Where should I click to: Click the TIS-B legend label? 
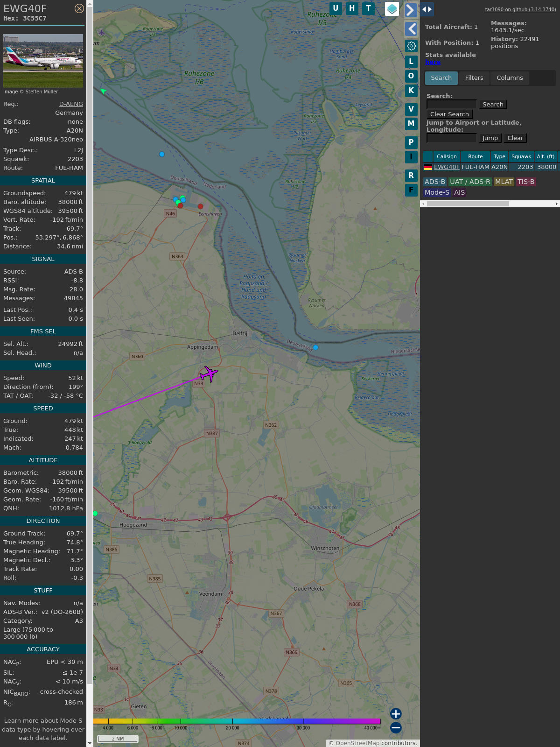coord(526,182)
